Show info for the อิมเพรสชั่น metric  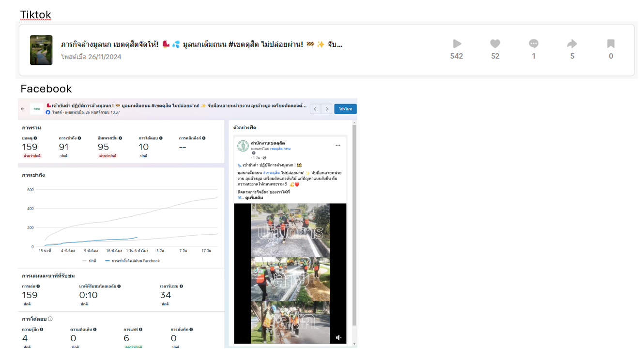120,138
